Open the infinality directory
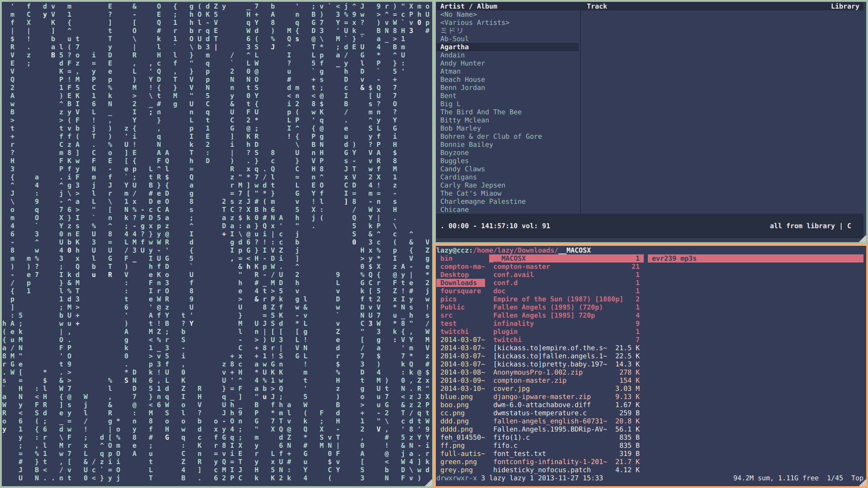Screen dimensions: 868x488 point(513,324)
